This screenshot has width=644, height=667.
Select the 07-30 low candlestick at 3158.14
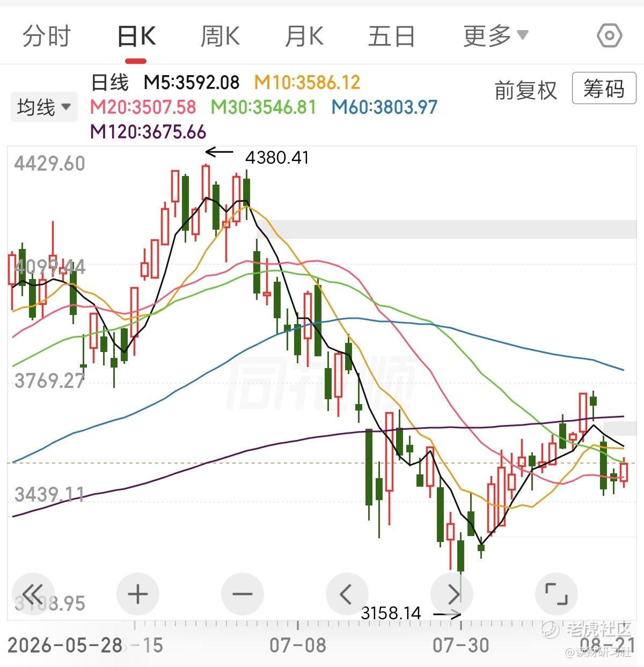[x=461, y=555]
